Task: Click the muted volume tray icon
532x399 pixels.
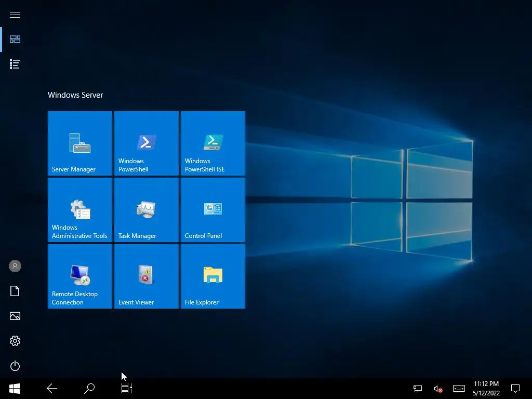Action: 438,389
